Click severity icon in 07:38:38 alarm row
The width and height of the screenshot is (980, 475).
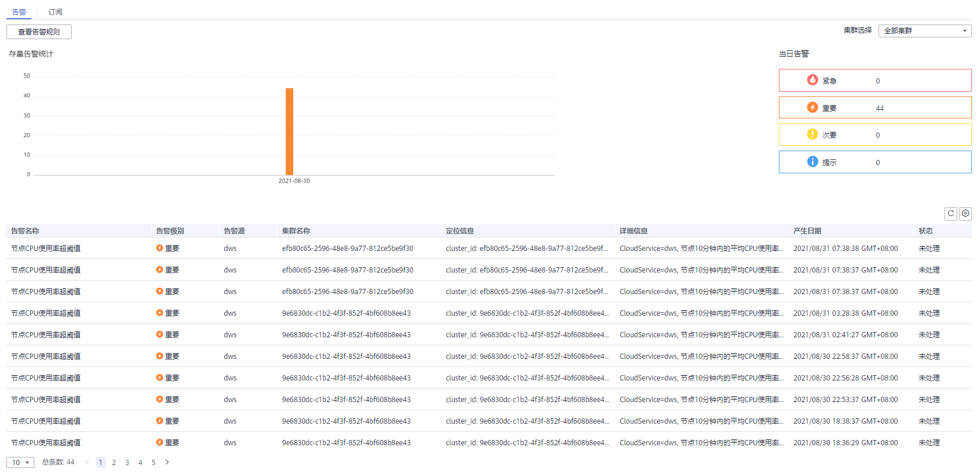(160, 248)
